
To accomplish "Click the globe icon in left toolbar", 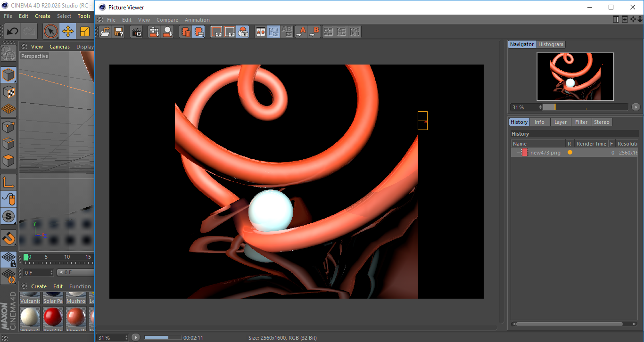I will point(8,54).
